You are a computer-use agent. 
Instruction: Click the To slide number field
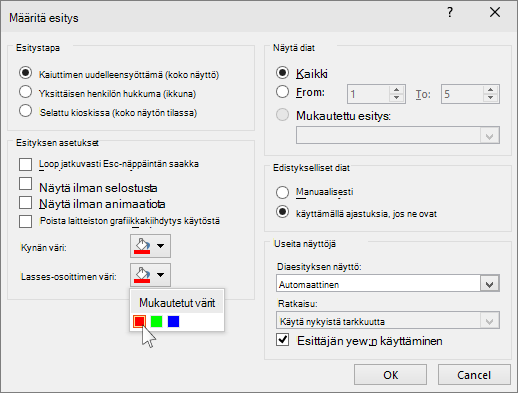(462, 94)
